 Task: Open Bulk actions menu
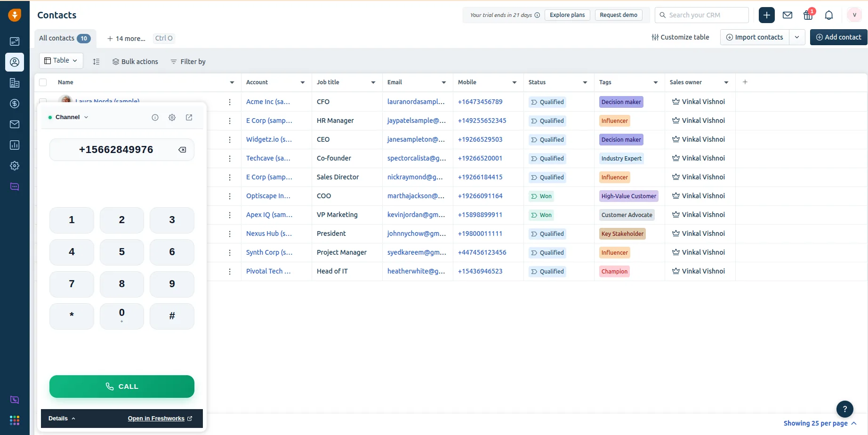(x=135, y=62)
